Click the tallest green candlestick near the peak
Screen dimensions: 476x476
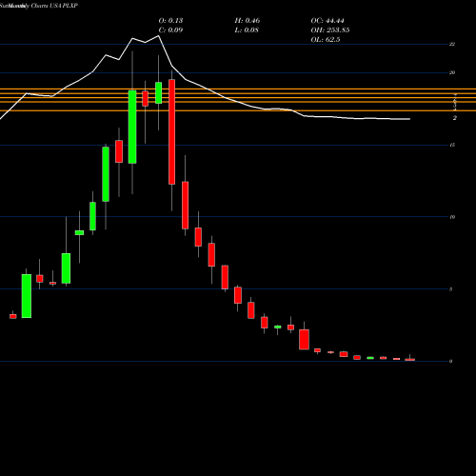(132, 127)
